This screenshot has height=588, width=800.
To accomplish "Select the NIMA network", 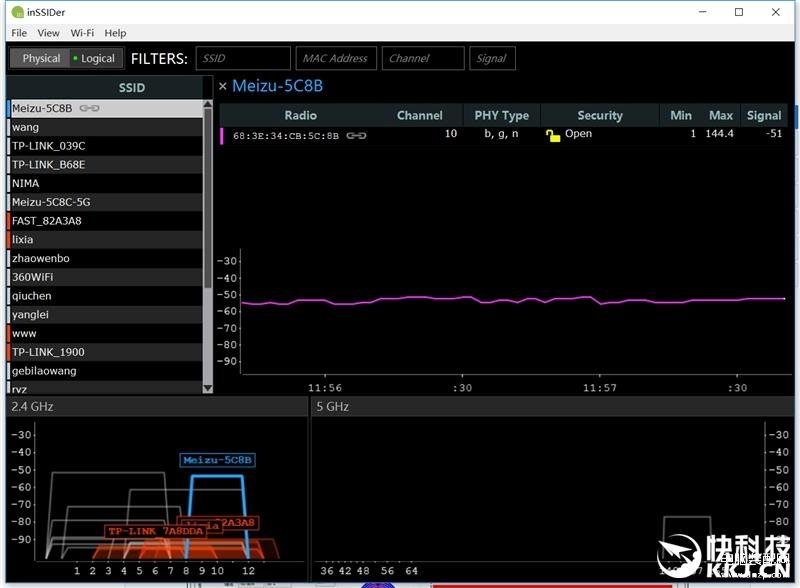I will [105, 183].
